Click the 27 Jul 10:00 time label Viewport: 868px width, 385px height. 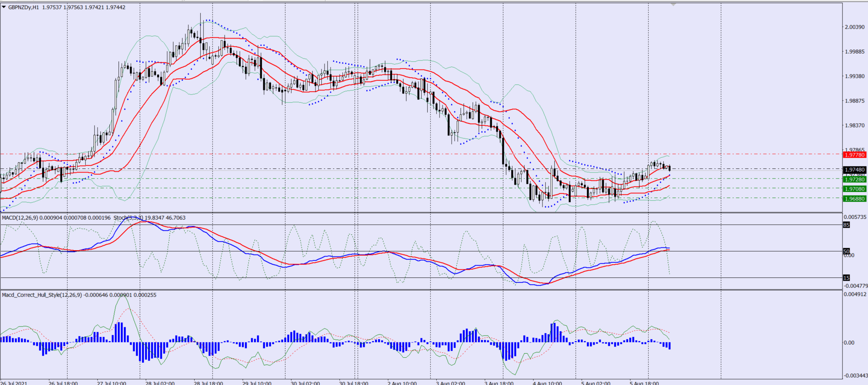pos(112,383)
